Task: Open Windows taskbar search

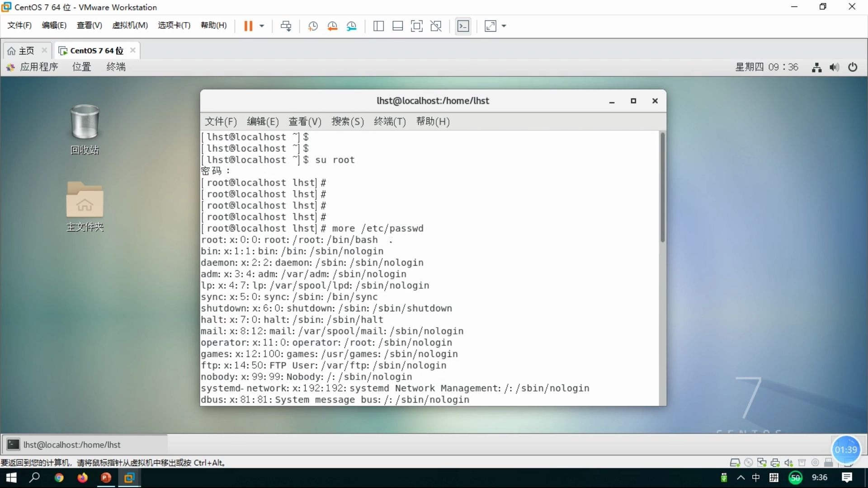Action: 35,478
